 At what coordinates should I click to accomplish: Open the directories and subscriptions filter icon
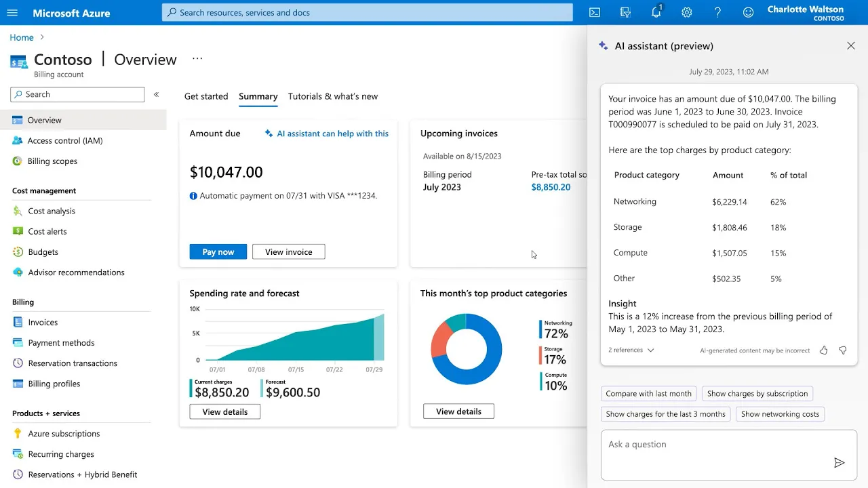626,12
